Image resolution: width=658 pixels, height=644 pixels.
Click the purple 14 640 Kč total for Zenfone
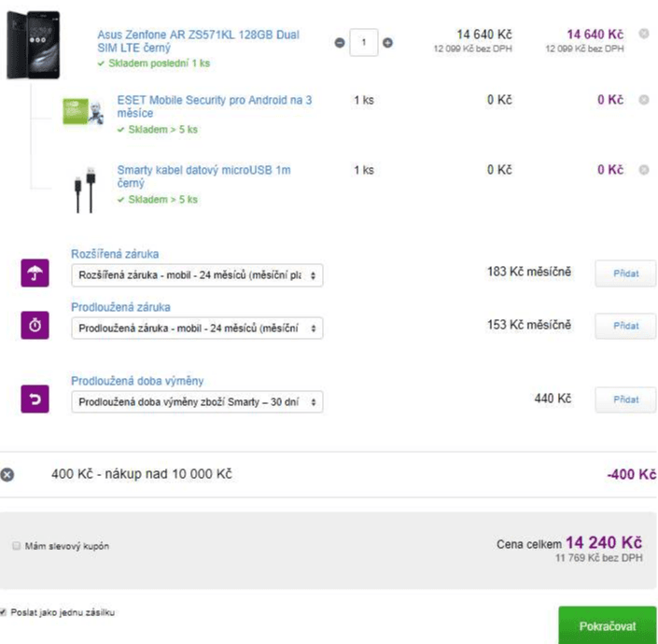pyautogui.click(x=595, y=34)
